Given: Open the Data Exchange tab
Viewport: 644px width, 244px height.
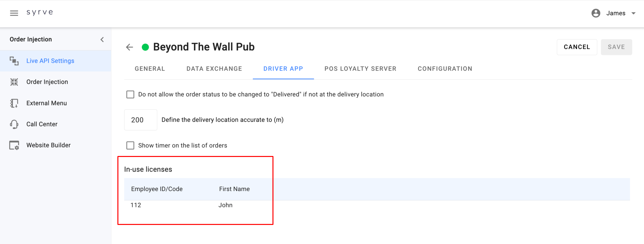Looking at the screenshot, I should click(x=214, y=69).
